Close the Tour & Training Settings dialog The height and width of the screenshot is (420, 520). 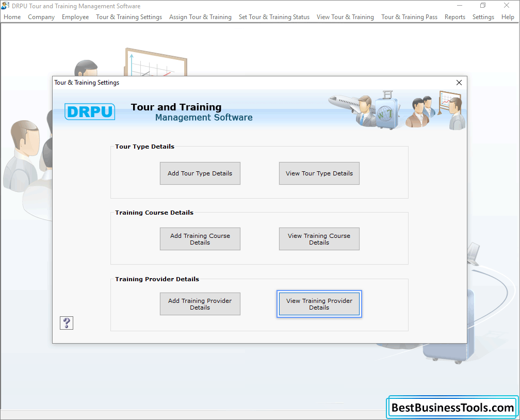[x=459, y=83]
